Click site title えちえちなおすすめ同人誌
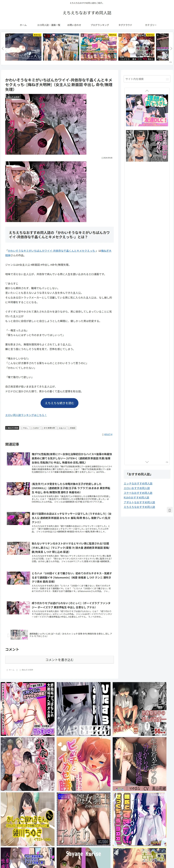This screenshot has width=174, height=868. 87,13
